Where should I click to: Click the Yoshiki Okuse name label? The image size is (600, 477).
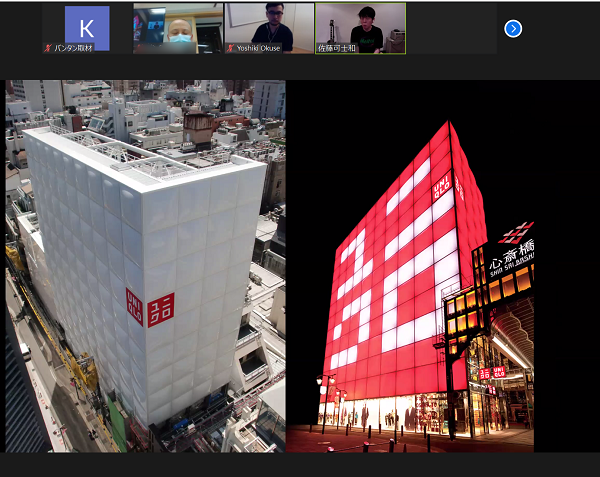(258, 47)
